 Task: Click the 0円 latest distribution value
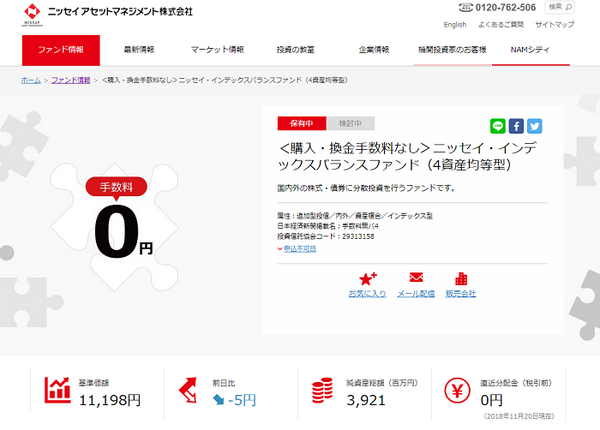[x=491, y=401]
